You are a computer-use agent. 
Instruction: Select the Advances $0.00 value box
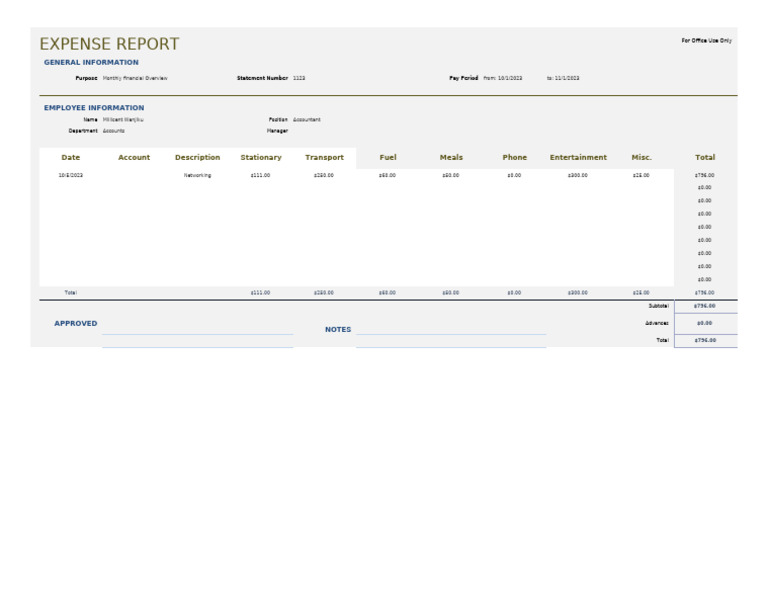706,323
